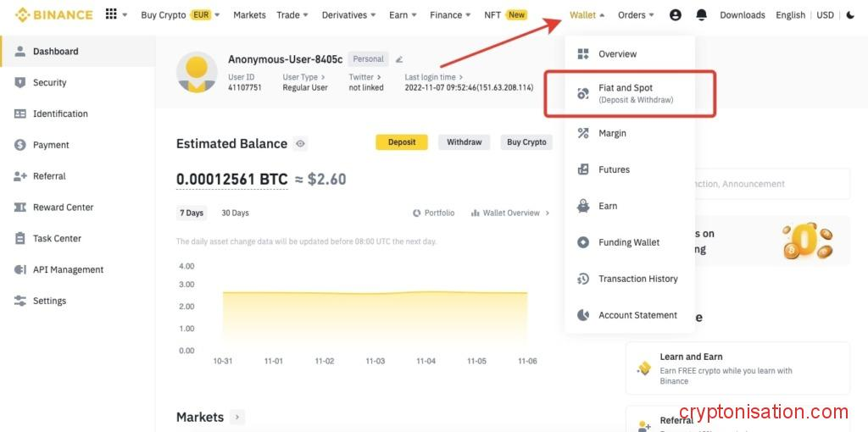The image size is (868, 432).
Task: Toggle the dark mode moon icon
Action: [x=850, y=15]
